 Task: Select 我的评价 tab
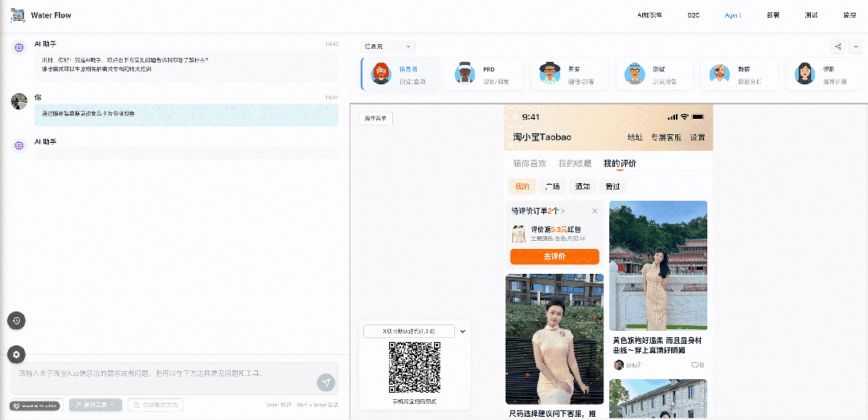(620, 164)
